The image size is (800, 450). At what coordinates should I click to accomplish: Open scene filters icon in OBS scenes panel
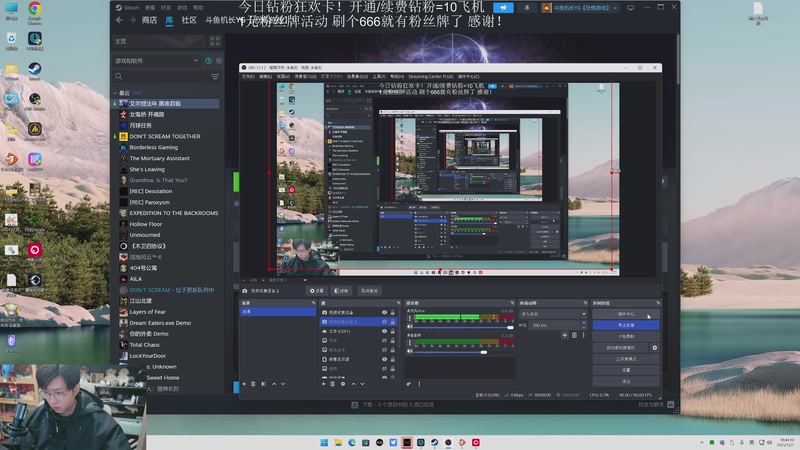pos(263,384)
